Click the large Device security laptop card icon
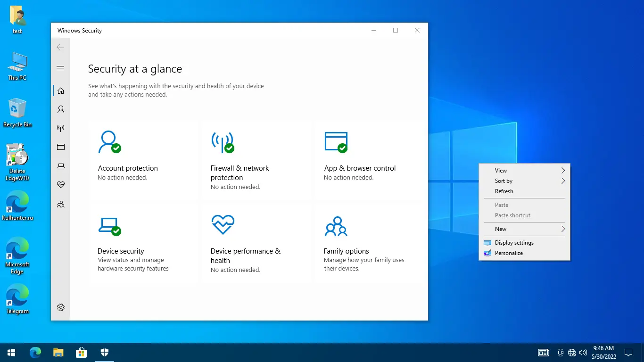This screenshot has width=644, height=362. 109,226
